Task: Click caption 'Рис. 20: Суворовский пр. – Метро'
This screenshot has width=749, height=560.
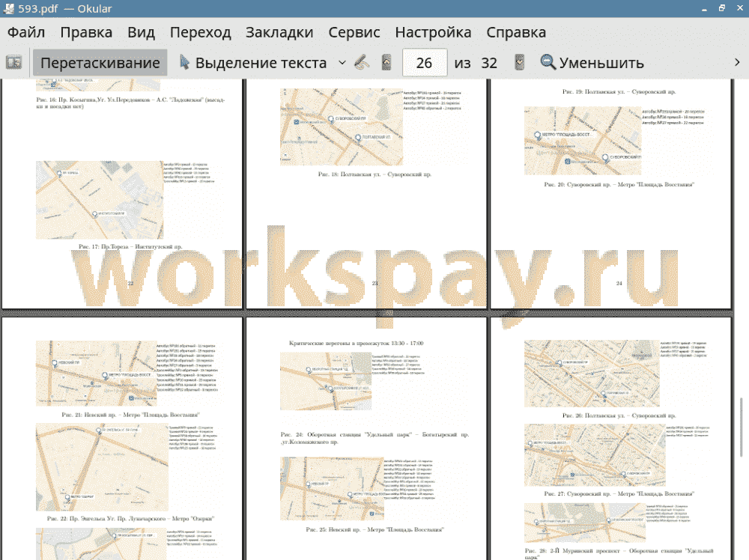Action: (619, 184)
